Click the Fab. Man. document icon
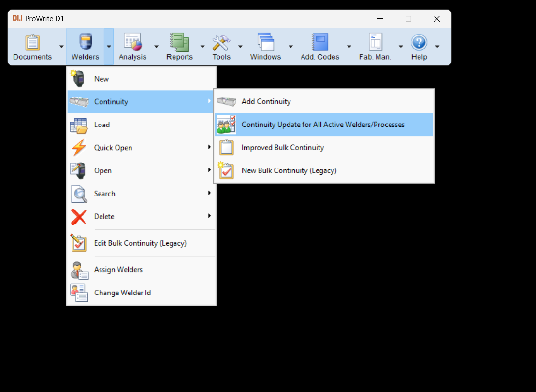 tap(375, 42)
